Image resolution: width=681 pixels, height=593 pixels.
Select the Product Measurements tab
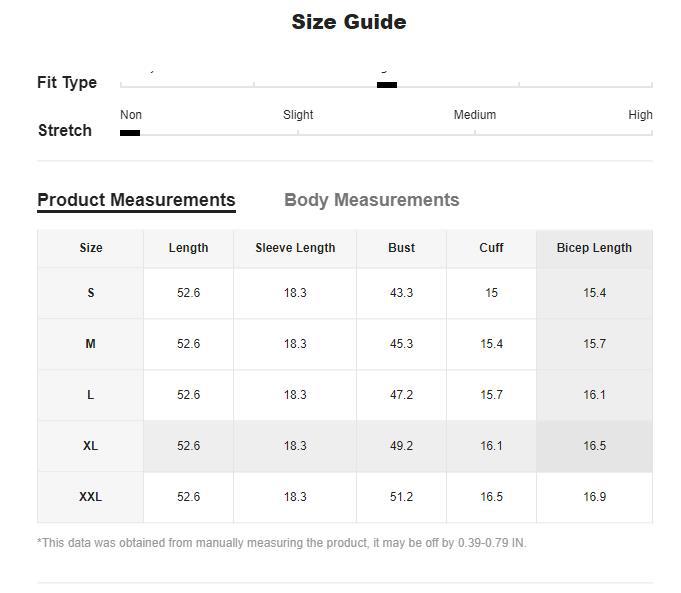(136, 200)
